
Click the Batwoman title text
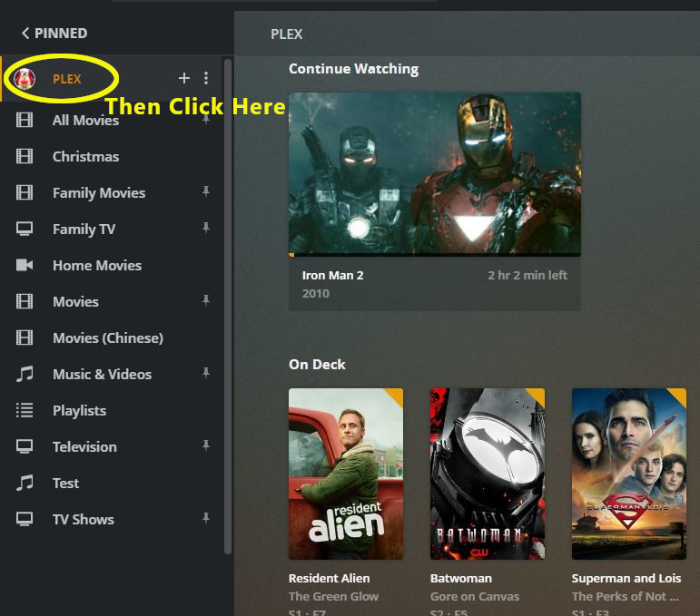pos(460,579)
